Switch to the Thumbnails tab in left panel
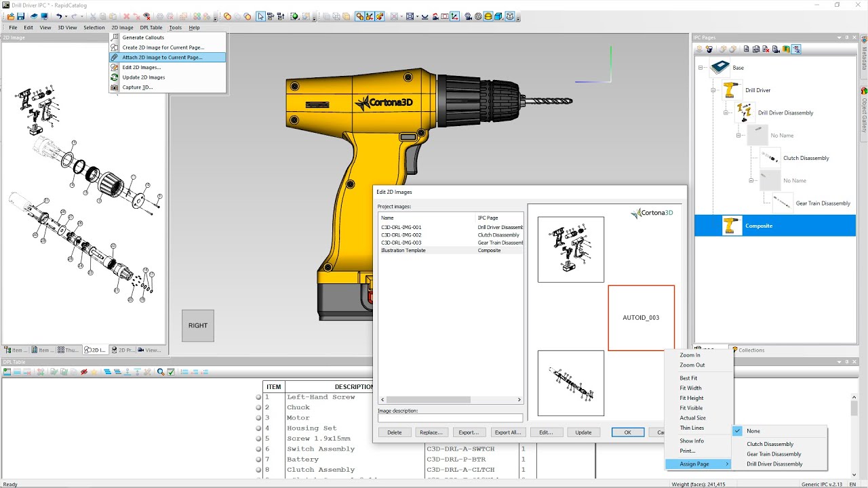Image resolution: width=868 pixels, height=488 pixels. 68,350
